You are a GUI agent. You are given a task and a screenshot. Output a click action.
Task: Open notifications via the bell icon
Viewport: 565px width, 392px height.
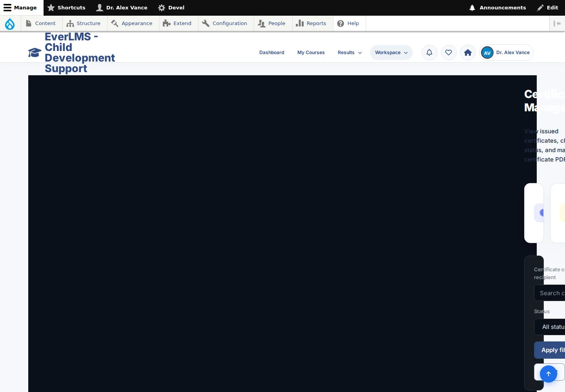click(x=430, y=53)
